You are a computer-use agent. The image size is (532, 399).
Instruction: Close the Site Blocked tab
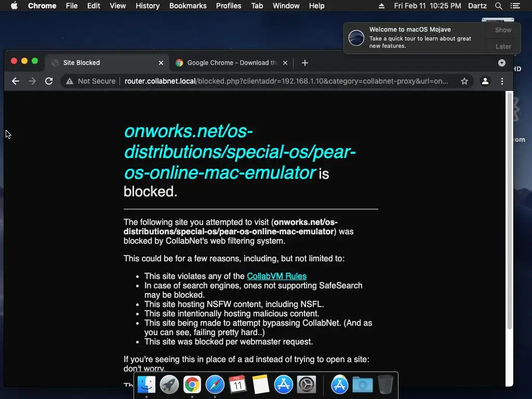coord(161,63)
